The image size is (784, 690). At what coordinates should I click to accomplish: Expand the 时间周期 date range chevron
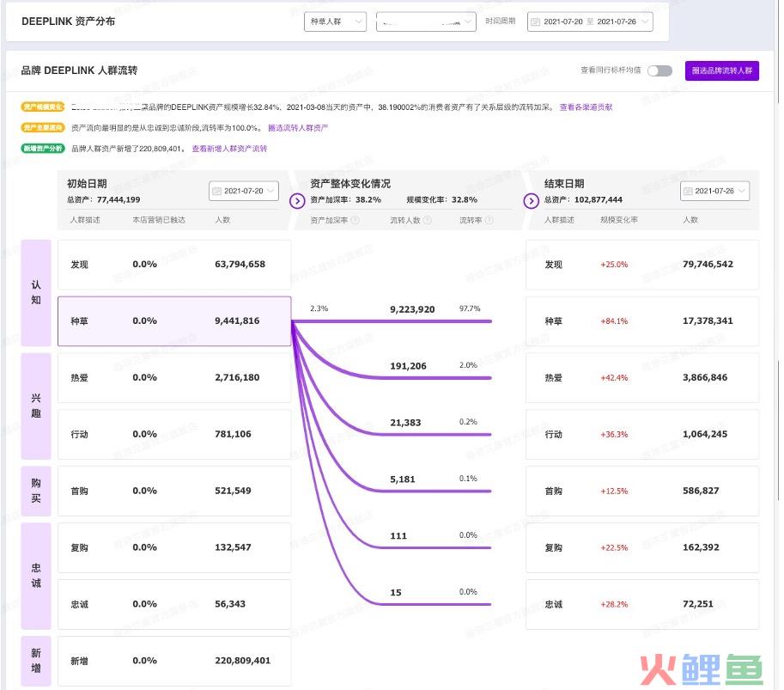[x=645, y=21]
